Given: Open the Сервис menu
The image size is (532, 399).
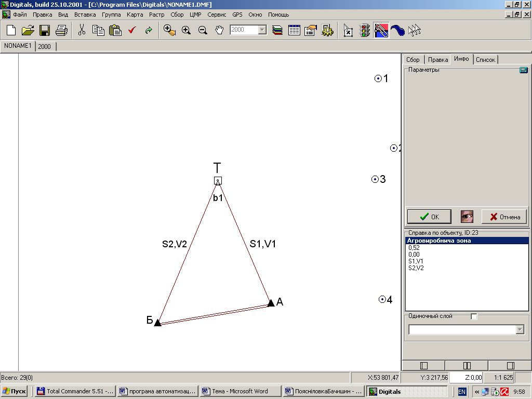Looking at the screenshot, I should click(x=217, y=15).
